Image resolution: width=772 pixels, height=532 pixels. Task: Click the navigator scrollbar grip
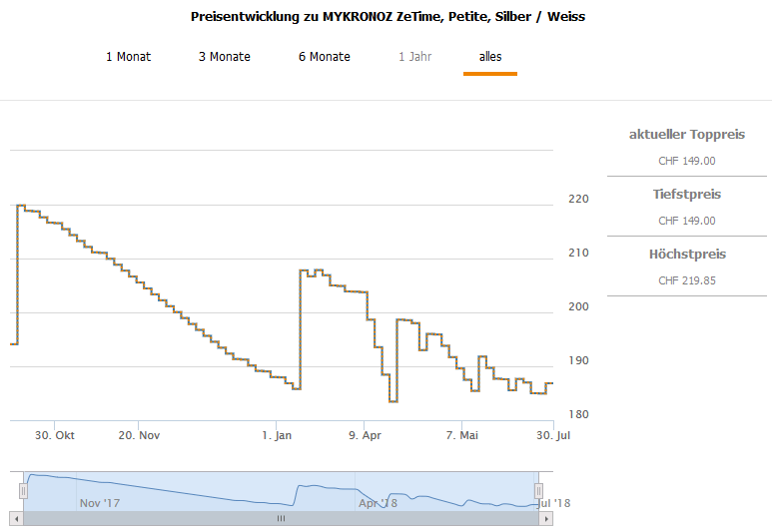point(281,519)
